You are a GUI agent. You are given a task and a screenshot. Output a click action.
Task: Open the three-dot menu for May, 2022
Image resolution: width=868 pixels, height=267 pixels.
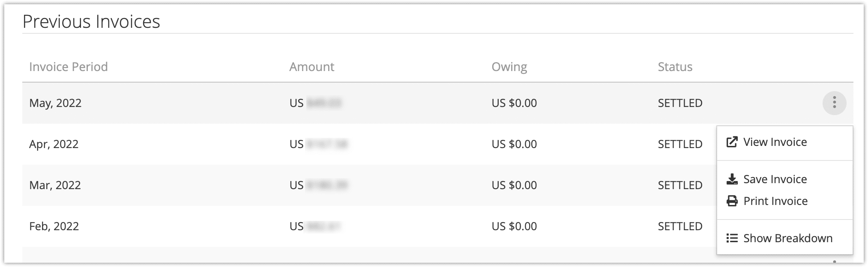[x=834, y=103]
